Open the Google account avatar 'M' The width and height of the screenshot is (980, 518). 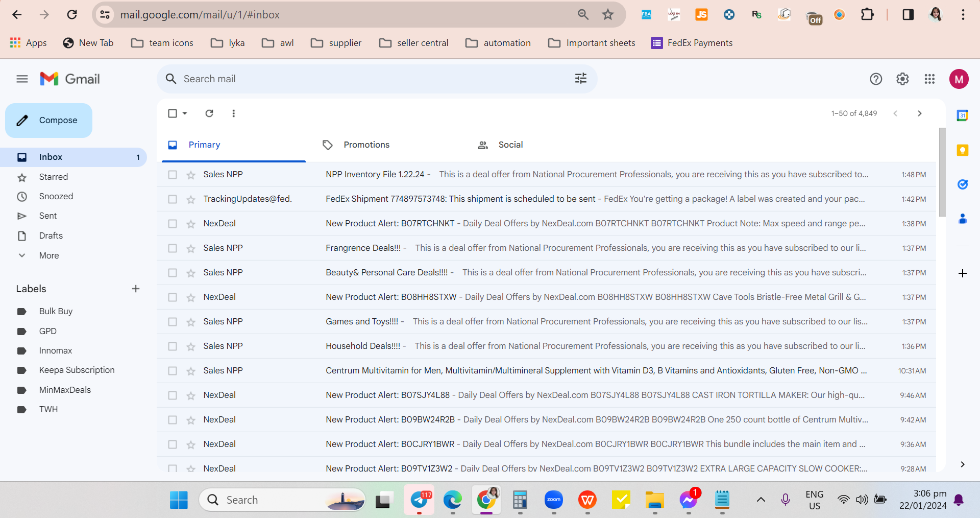click(x=959, y=79)
